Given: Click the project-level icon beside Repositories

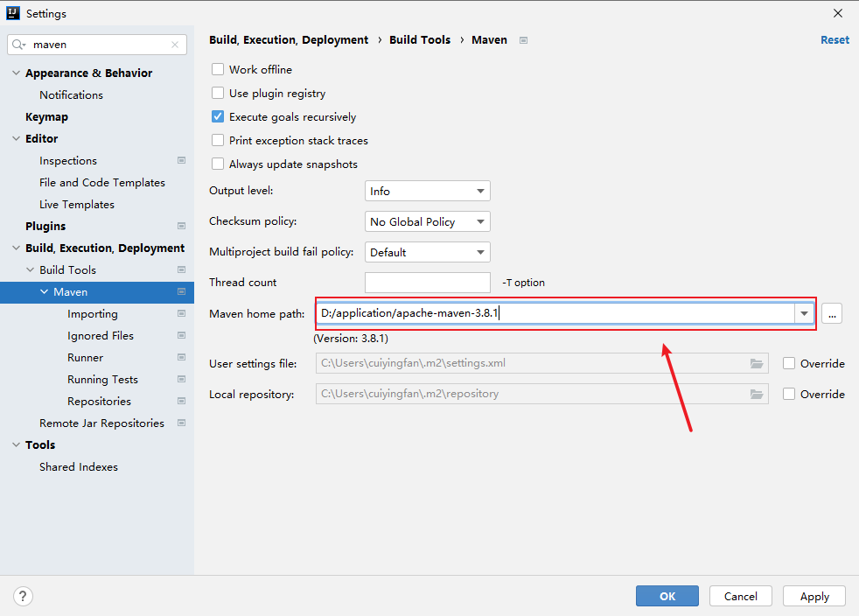Looking at the screenshot, I should coord(181,401).
